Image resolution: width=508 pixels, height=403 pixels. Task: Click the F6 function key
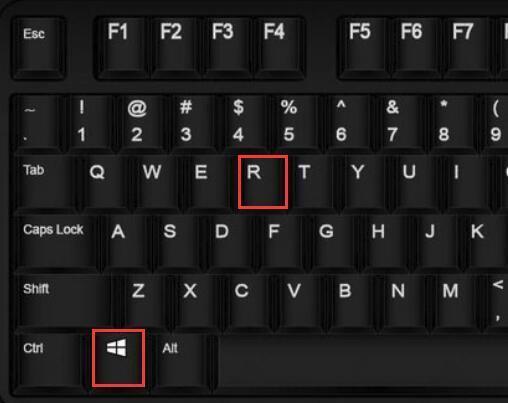tap(416, 48)
